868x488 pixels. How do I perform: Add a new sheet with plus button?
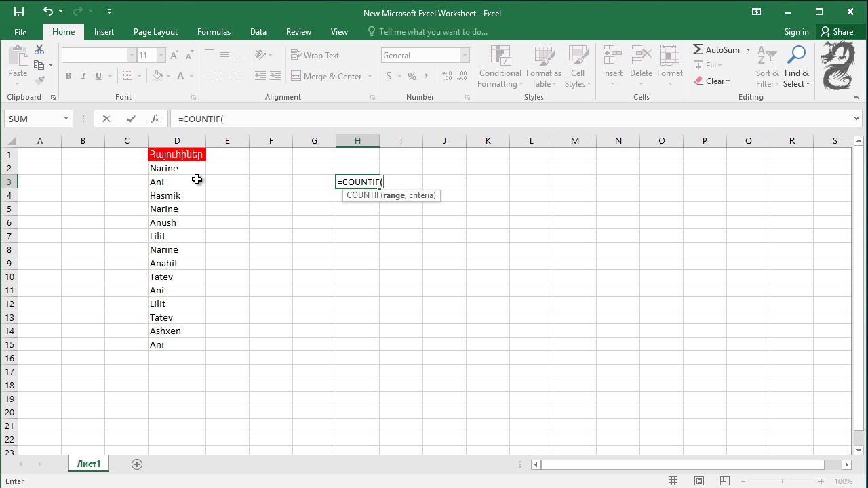[x=137, y=464]
